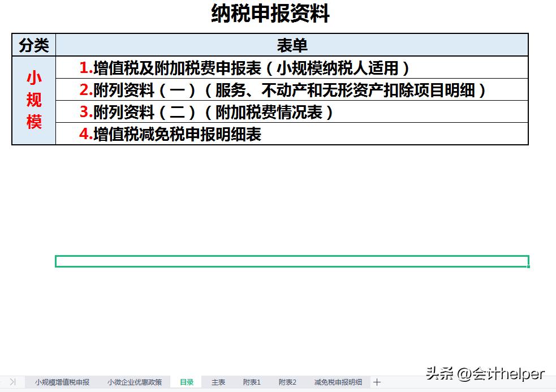
Task: Open the 小微企业优惠政策 sheet tab
Action: pos(135,382)
